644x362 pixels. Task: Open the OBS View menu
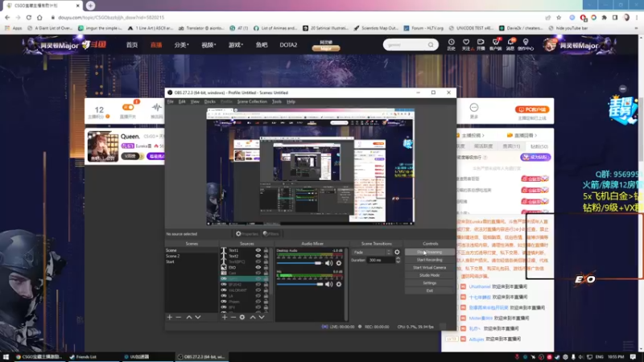click(x=195, y=102)
